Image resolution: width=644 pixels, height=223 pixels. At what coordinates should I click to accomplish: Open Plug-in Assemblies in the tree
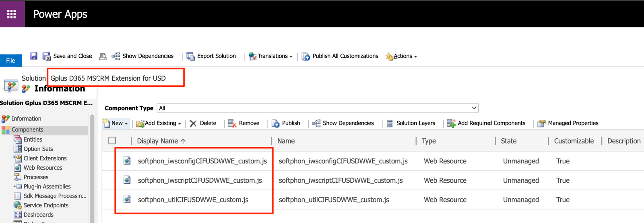[47, 187]
